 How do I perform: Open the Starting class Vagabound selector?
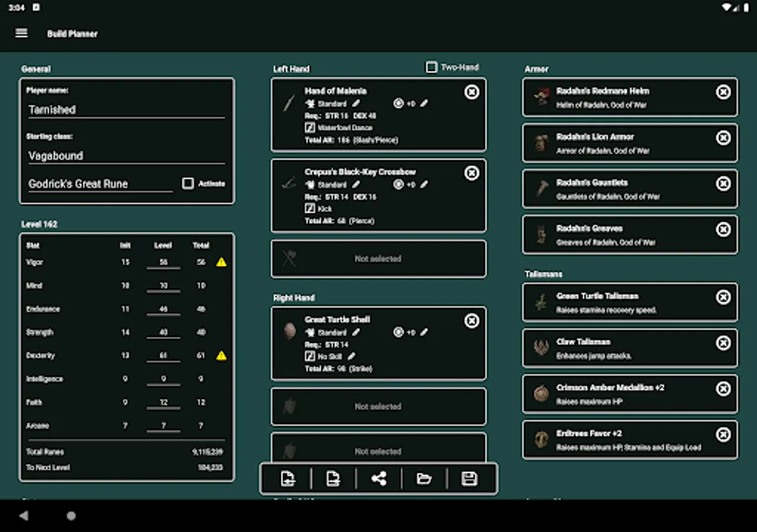click(127, 155)
